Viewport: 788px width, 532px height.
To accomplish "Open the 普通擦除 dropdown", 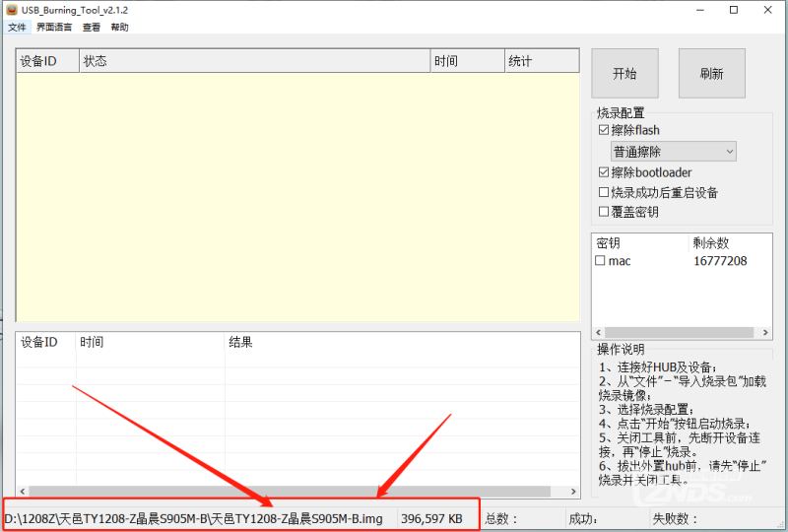I will tap(674, 152).
